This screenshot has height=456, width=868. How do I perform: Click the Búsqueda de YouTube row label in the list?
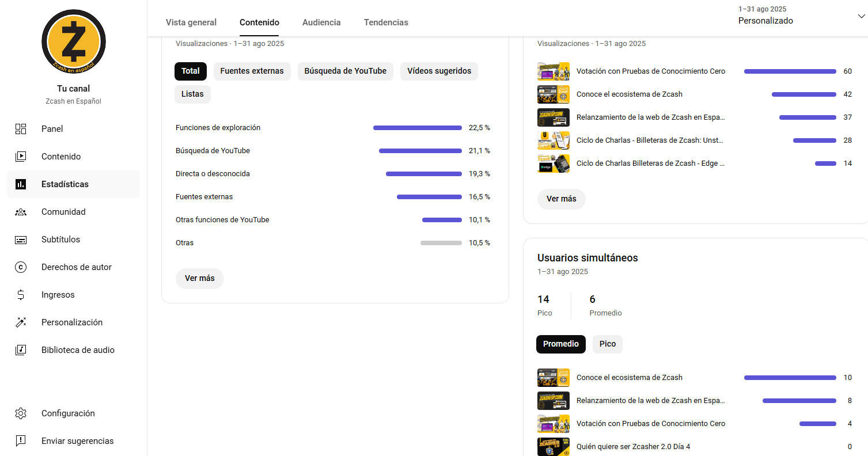(x=213, y=151)
